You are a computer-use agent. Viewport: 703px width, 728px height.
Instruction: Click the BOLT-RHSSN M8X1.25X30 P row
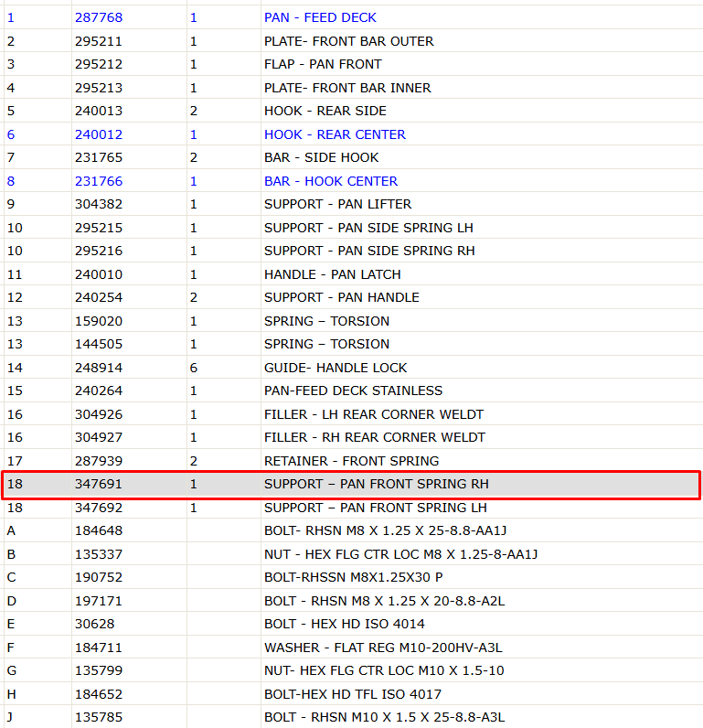pos(351,577)
